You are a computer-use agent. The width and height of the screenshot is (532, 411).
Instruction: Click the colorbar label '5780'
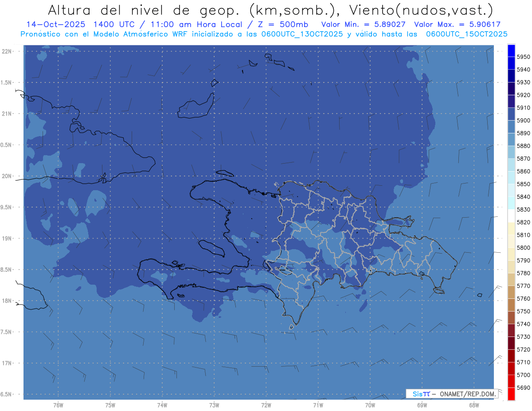click(x=523, y=273)
